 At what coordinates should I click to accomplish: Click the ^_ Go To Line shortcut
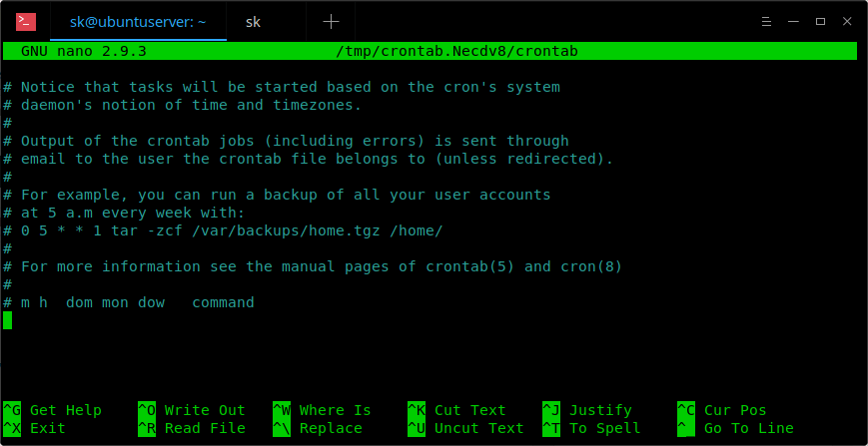pos(736,428)
